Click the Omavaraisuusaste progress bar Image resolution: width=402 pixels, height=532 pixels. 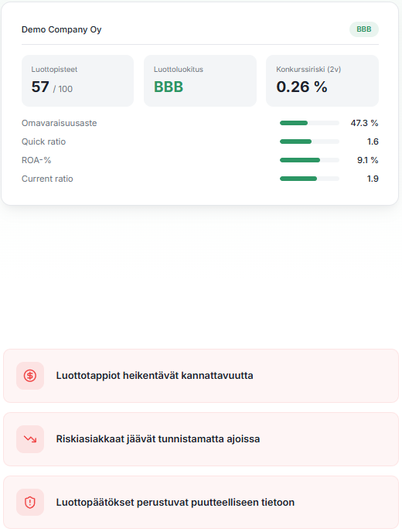click(x=309, y=123)
